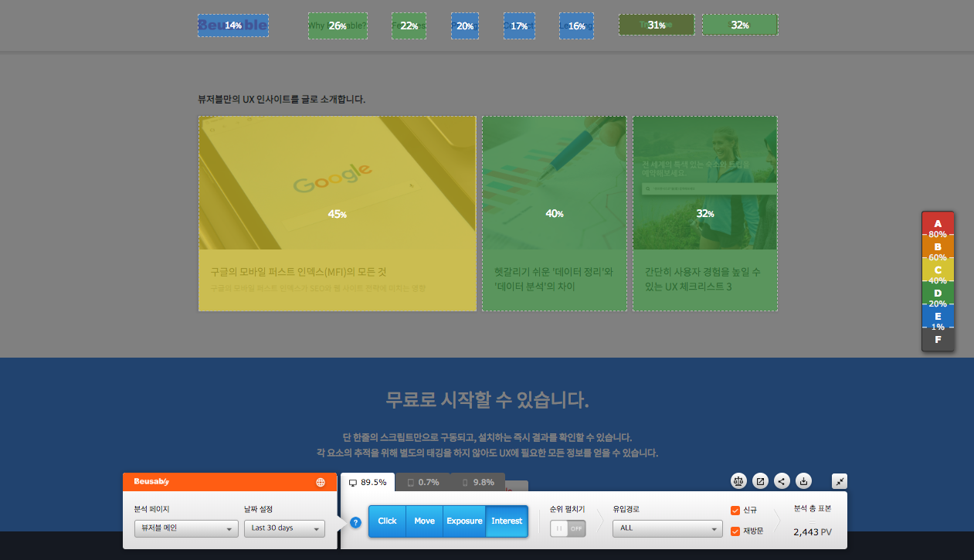The image size is (974, 560).
Task: Select the Interest heatmap mode button
Action: coord(507,521)
